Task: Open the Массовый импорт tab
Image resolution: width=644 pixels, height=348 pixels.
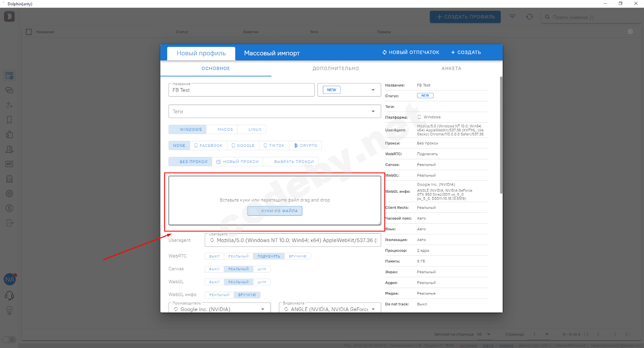Action: tap(272, 53)
